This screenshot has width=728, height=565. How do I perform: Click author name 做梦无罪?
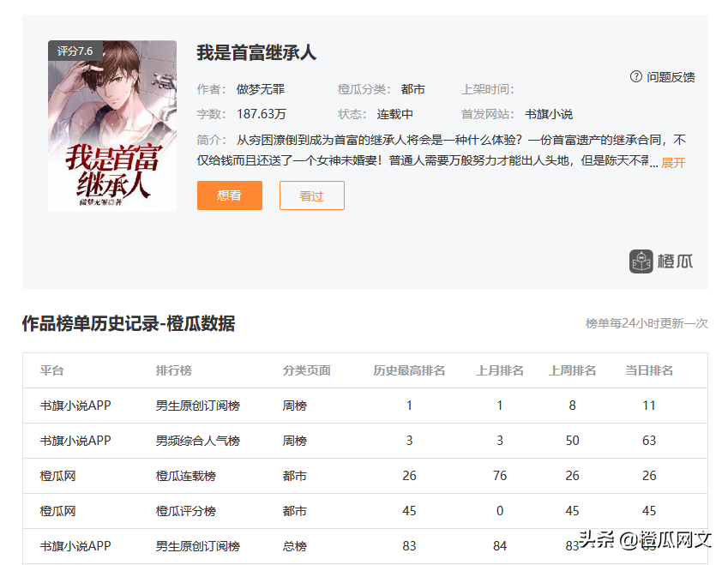[261, 89]
